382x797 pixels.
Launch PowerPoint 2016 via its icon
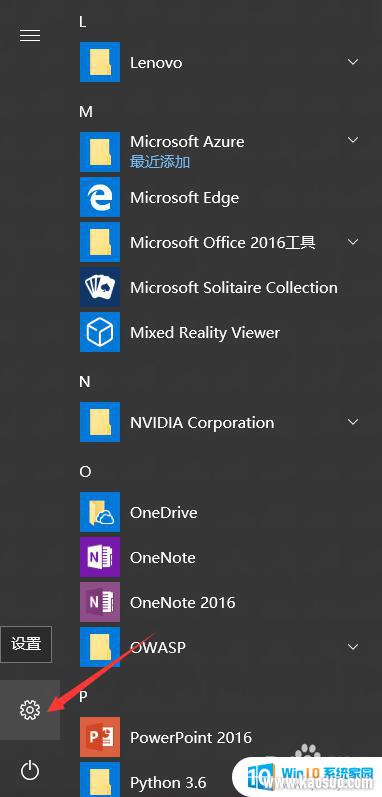(x=100, y=737)
